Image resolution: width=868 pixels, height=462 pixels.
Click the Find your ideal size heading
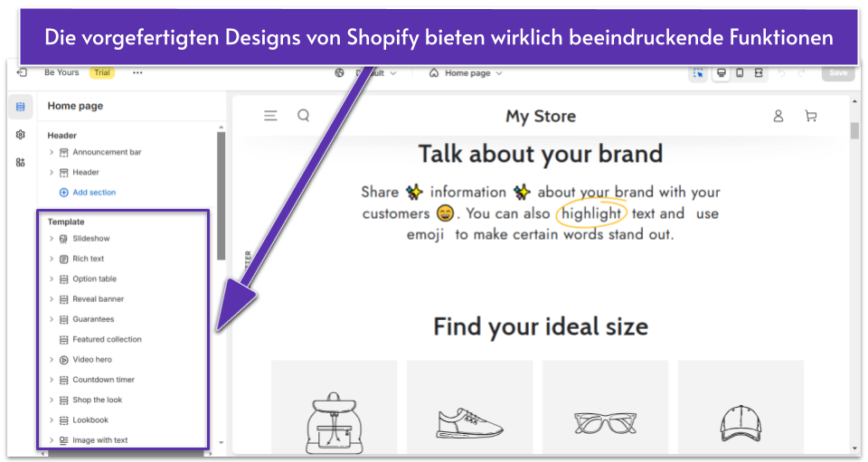pyautogui.click(x=541, y=326)
